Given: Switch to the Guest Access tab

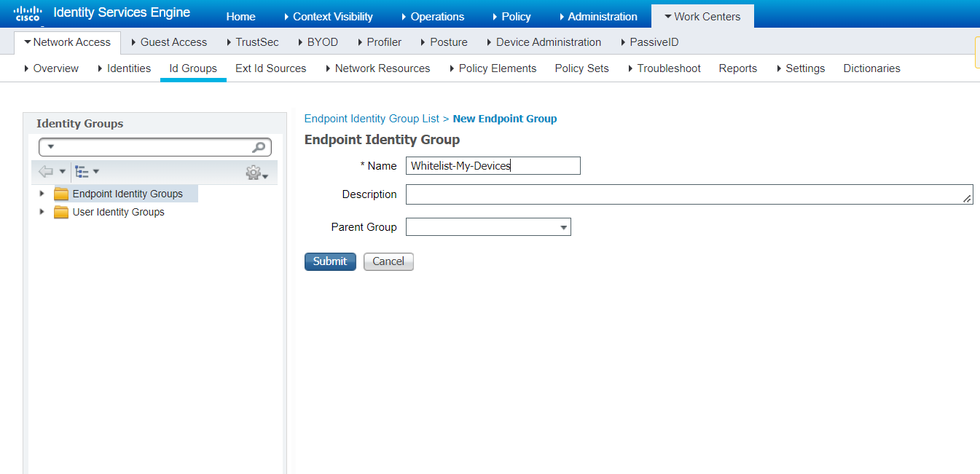Looking at the screenshot, I should pyautogui.click(x=173, y=42).
